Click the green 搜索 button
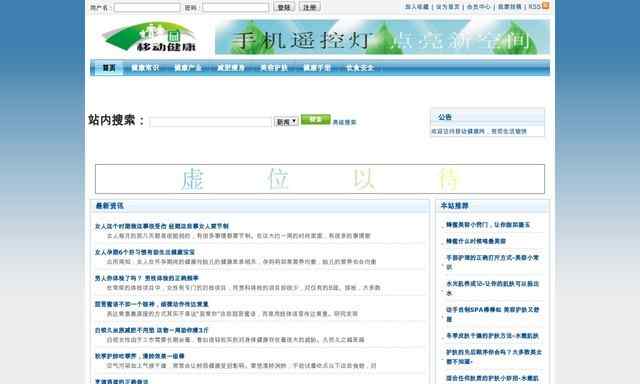This screenshot has width=640, height=384. pyautogui.click(x=316, y=120)
